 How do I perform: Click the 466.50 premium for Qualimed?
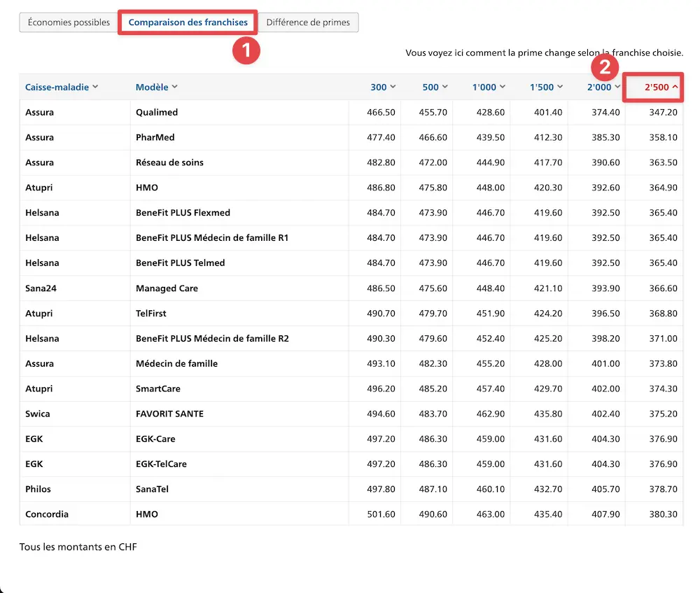(x=381, y=113)
